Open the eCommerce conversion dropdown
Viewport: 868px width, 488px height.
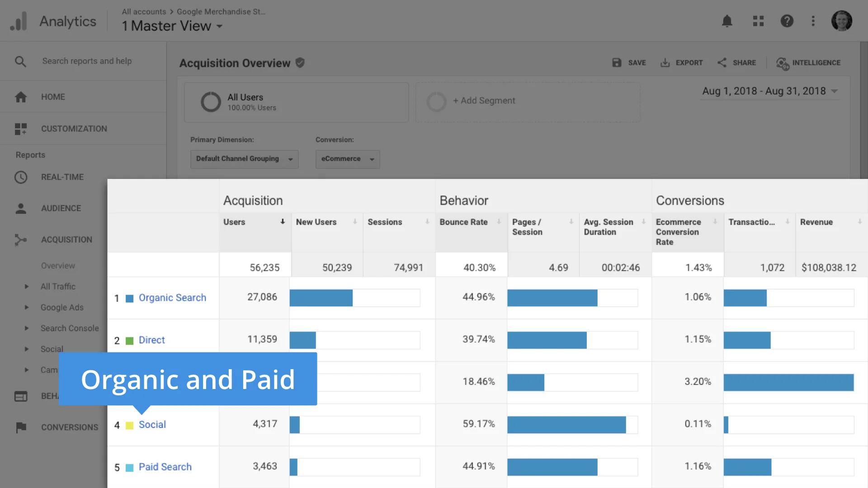click(347, 159)
